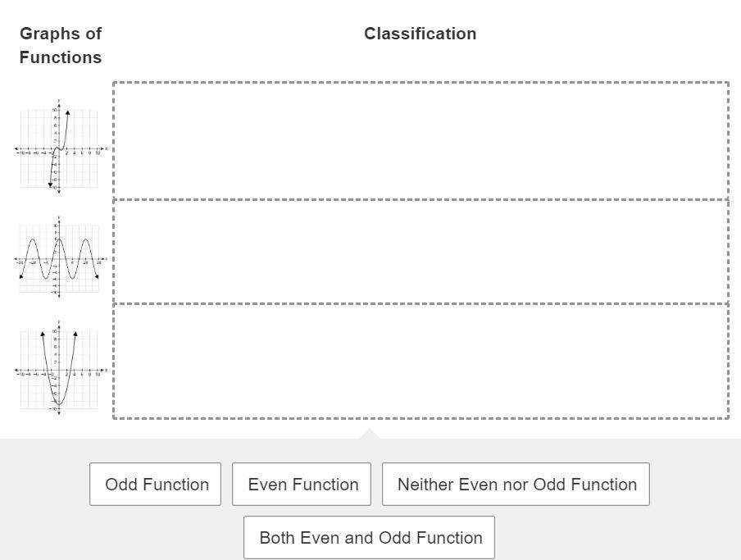741x560 pixels.
Task: Click the upward-opening parabola graph thumbnail
Action: click(60, 369)
